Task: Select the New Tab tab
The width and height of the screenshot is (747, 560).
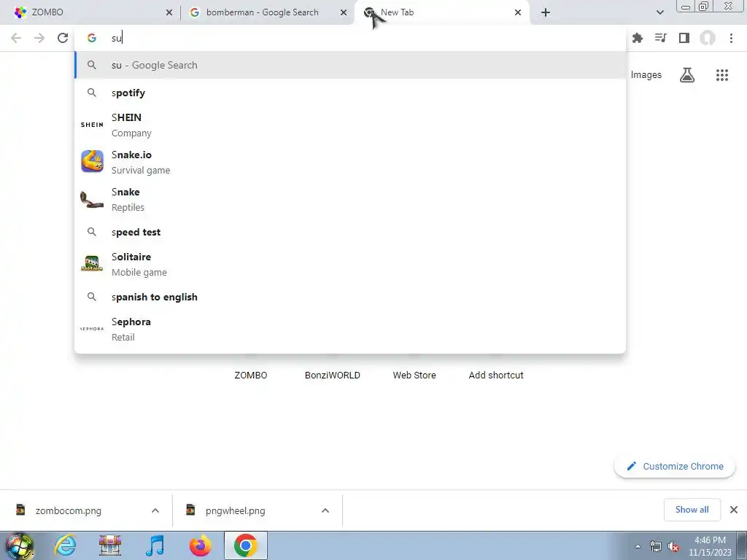Action: [441, 12]
